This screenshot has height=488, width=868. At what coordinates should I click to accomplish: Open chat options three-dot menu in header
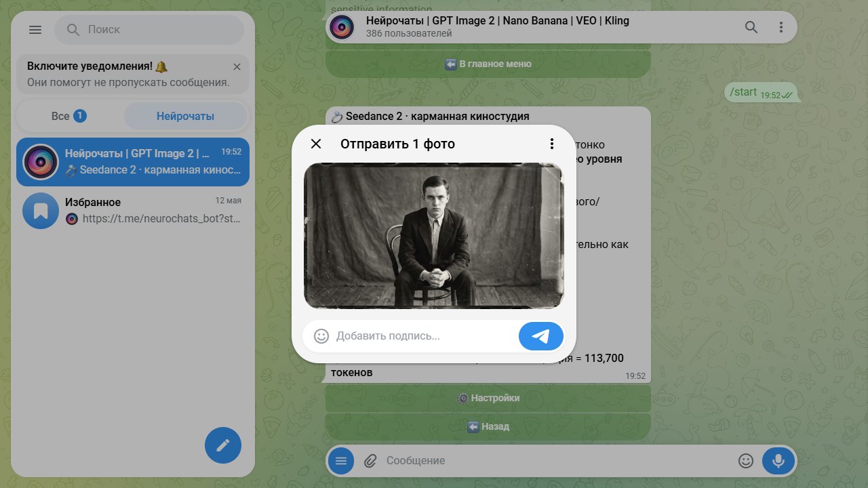point(781,27)
